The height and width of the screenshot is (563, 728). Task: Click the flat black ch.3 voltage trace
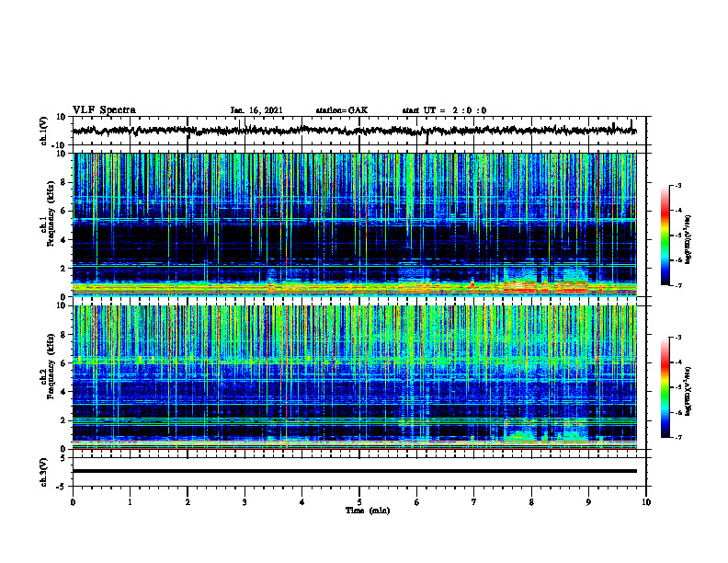coord(354,471)
